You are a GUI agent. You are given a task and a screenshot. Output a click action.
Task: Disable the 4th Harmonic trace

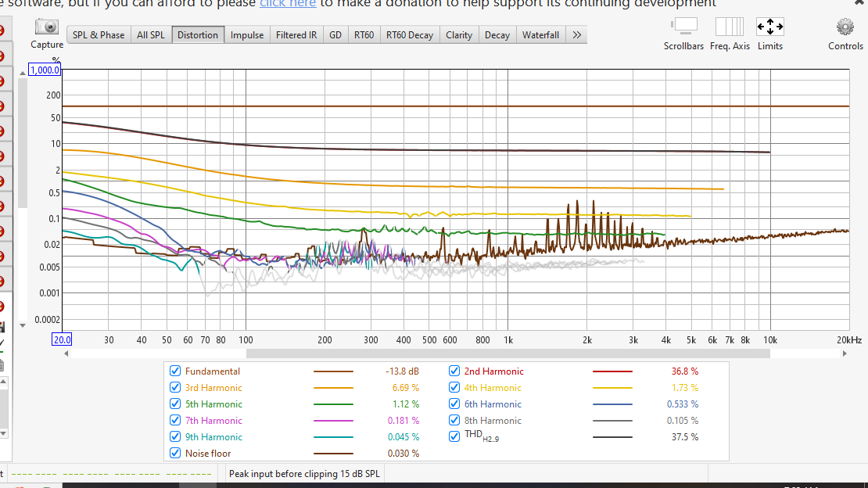coord(454,388)
